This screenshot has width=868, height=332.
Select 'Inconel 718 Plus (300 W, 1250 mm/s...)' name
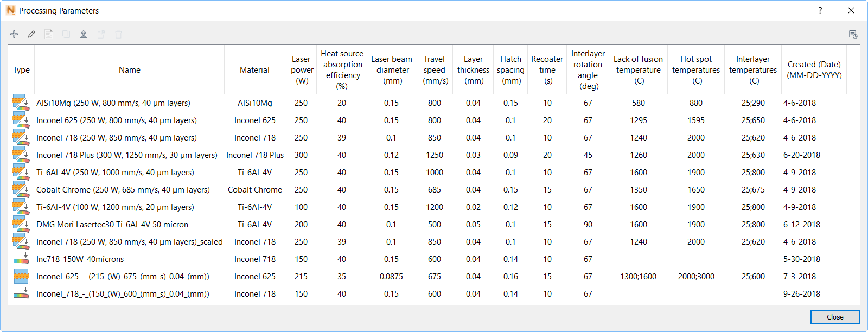[127, 155]
